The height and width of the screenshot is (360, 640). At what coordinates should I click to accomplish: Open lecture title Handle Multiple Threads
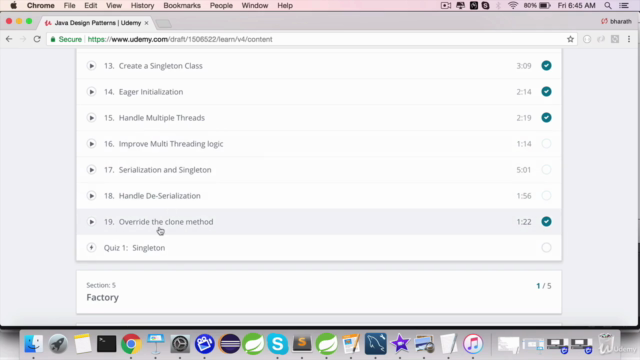click(162, 118)
